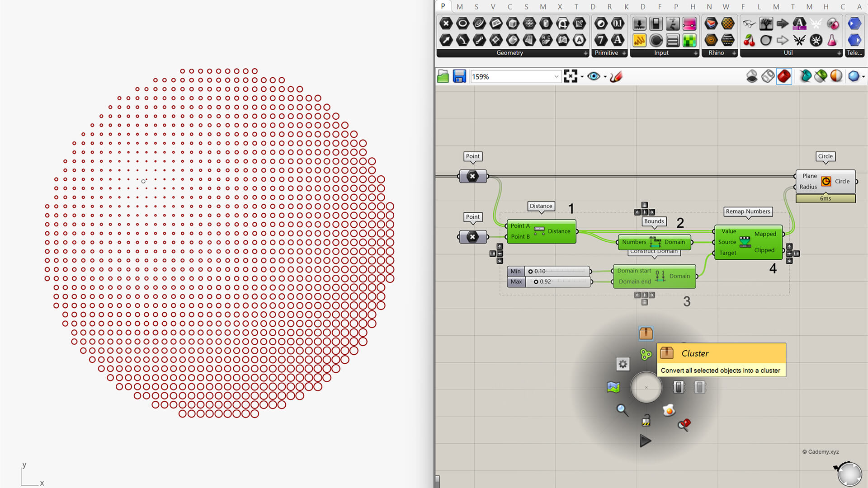This screenshot has height=488, width=868.
Task: Select the Bounds component on the canvas
Action: tap(654, 242)
